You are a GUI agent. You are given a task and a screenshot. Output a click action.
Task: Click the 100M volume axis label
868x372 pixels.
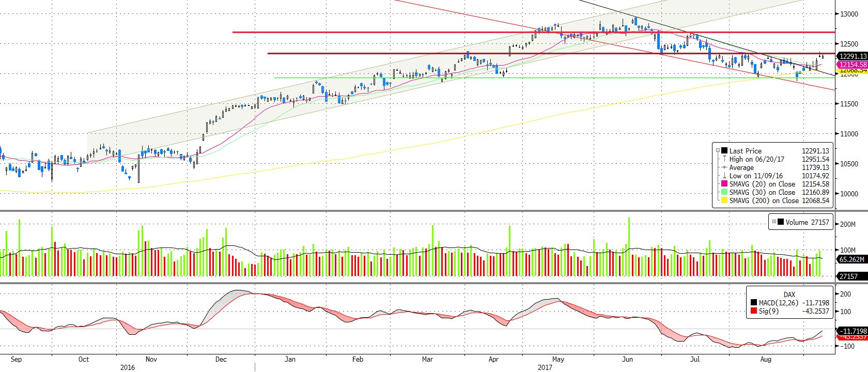[x=848, y=250]
